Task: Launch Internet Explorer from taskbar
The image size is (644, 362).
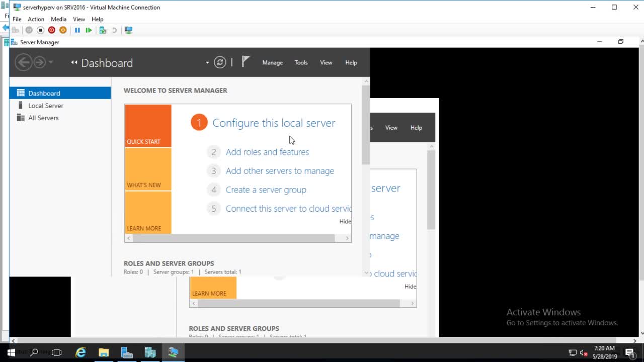Action: (x=80, y=352)
